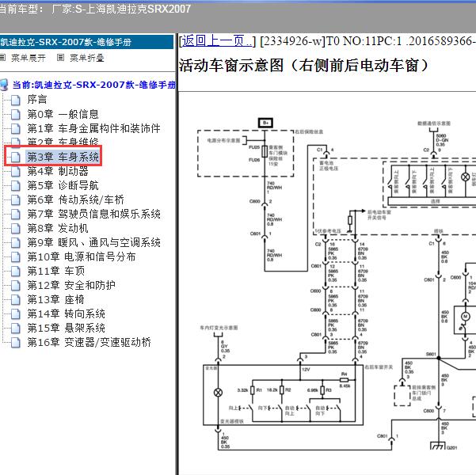Open 第0章 一般信息
This screenshot has height=475, width=476.
[x=63, y=114]
